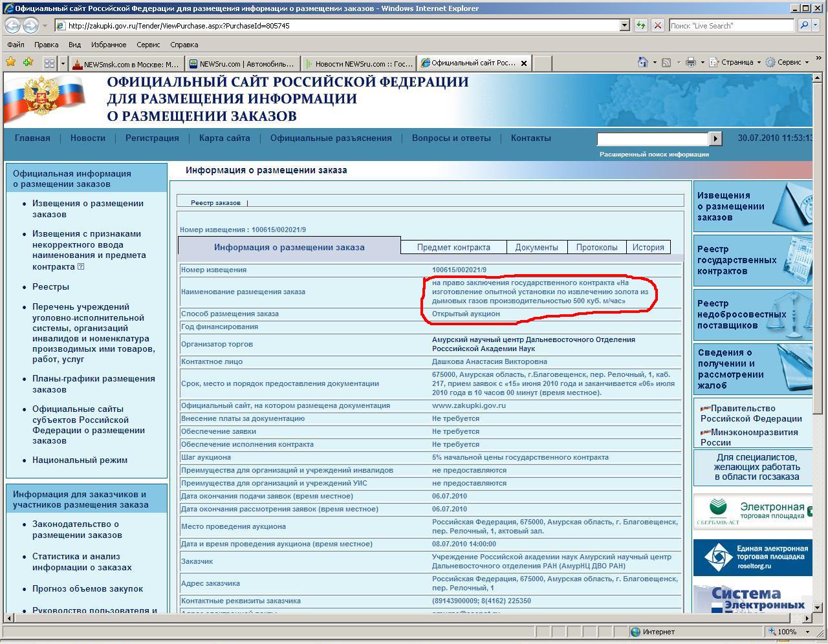Image resolution: width=828 pixels, height=644 pixels.
Task: Click the Live Search magnifier icon
Action: point(804,26)
